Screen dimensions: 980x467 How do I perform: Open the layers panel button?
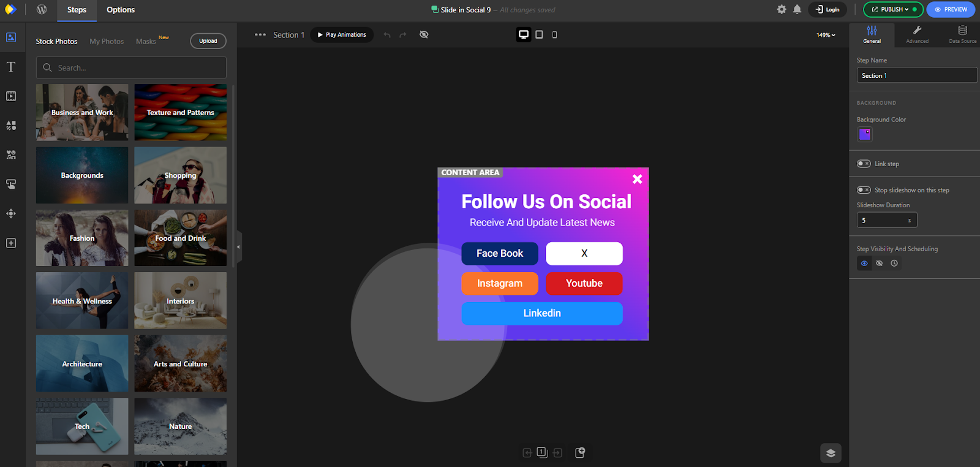point(831,453)
